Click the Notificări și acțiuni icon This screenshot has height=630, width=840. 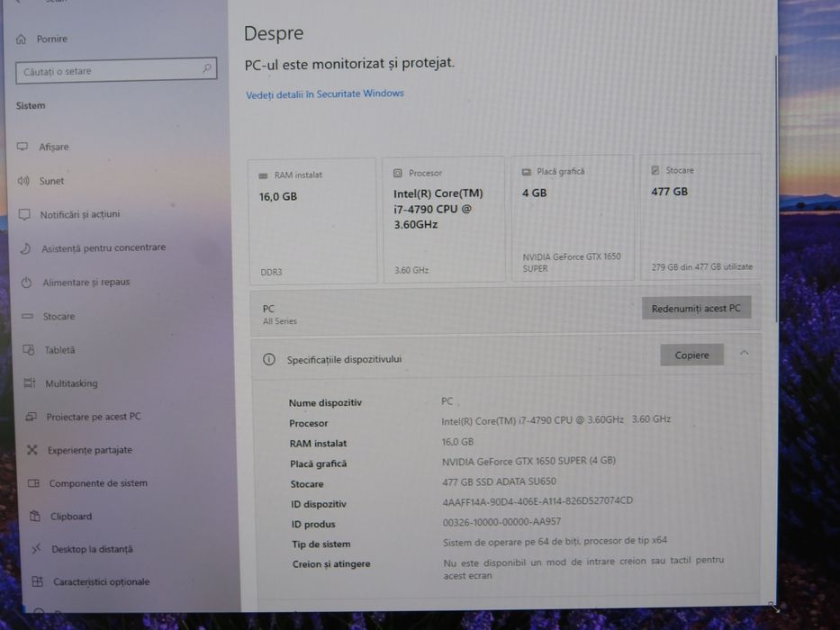tap(24, 215)
